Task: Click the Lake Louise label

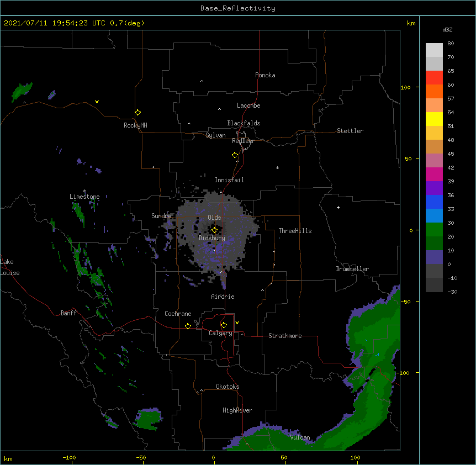Action: tap(10, 267)
